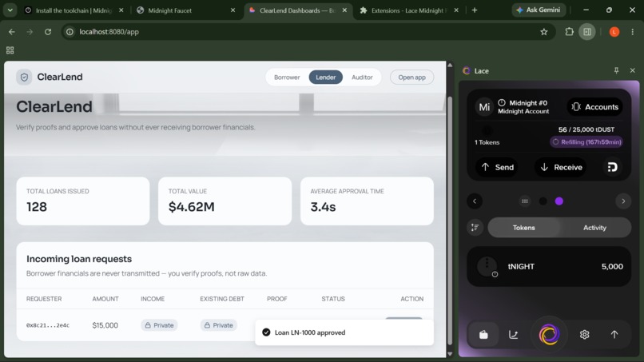Viewport: 644px width, 362px height.
Task: Select the Total Loans Issued card
Action: click(83, 201)
